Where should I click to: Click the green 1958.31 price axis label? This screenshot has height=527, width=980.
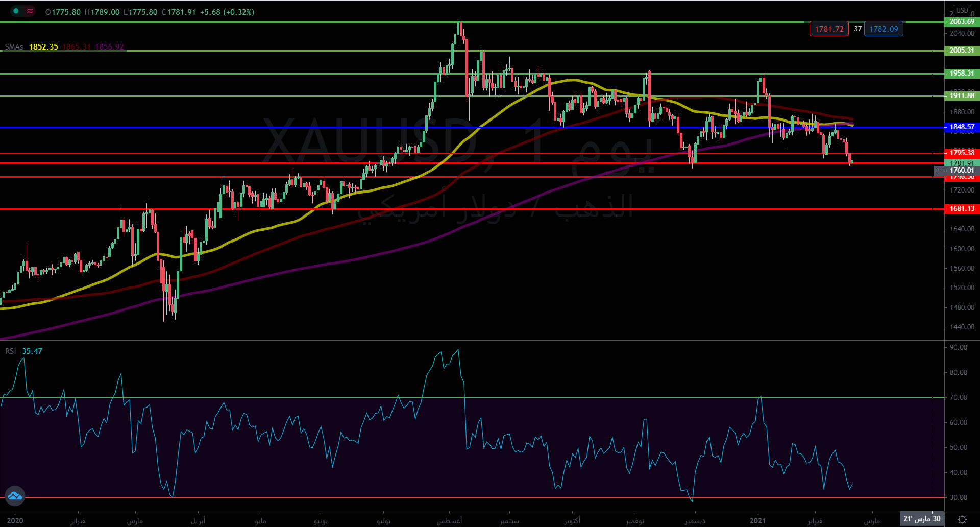[962, 74]
